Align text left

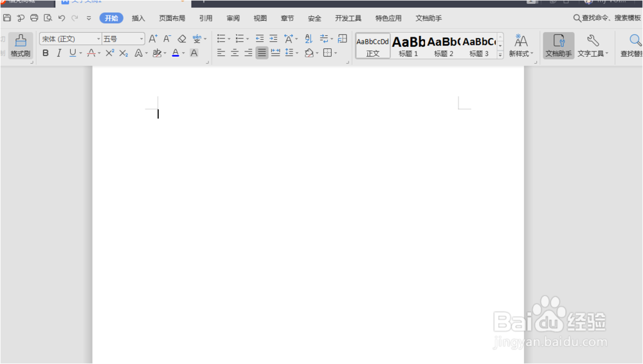click(221, 53)
